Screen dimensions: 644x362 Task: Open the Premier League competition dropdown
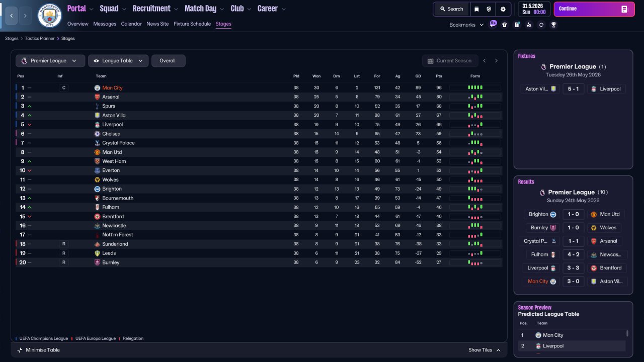pos(50,61)
